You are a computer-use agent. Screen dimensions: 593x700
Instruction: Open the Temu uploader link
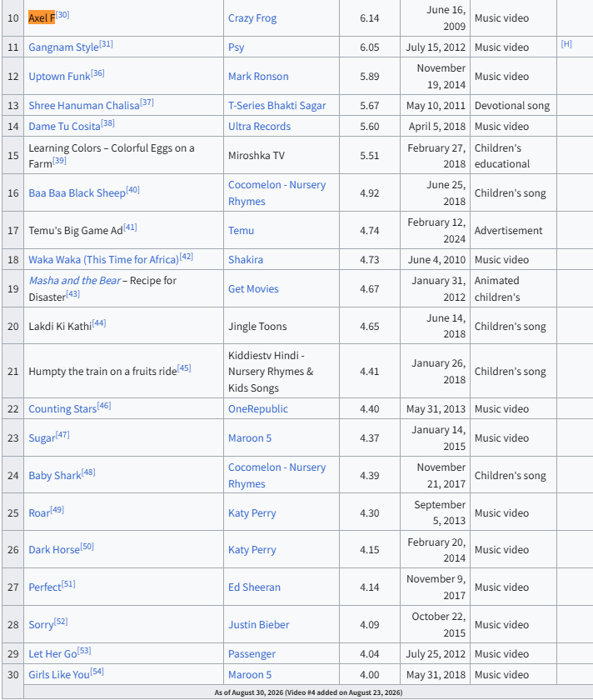(x=241, y=231)
